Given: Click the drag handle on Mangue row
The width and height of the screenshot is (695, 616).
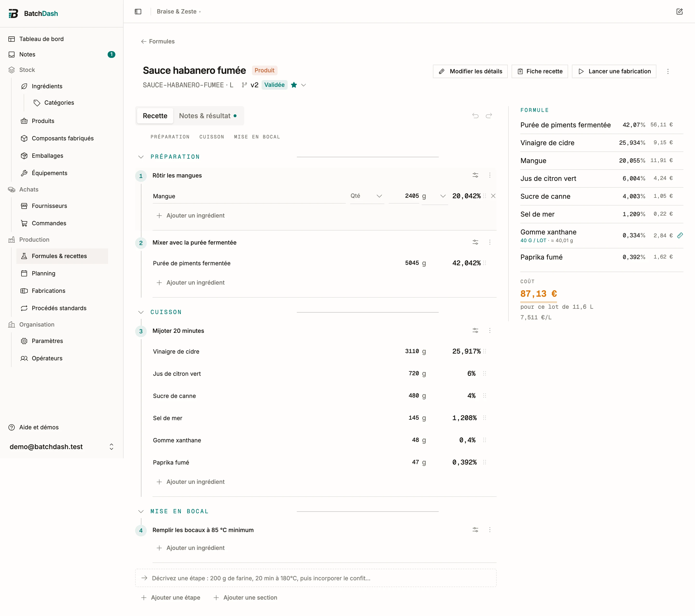Looking at the screenshot, I should click(485, 196).
